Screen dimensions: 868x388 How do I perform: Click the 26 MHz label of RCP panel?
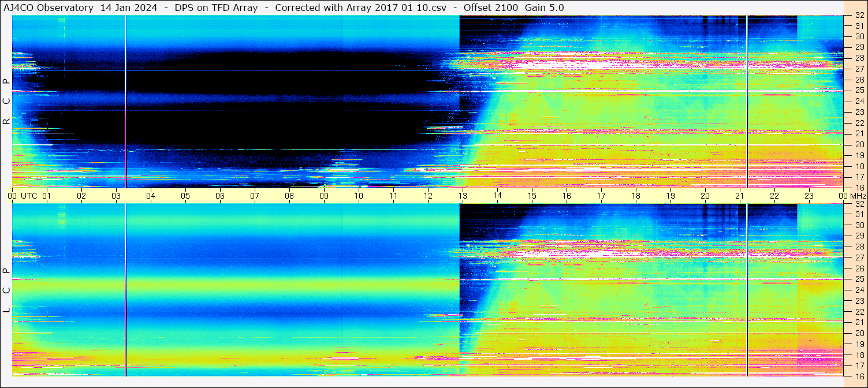pyautogui.click(x=859, y=79)
